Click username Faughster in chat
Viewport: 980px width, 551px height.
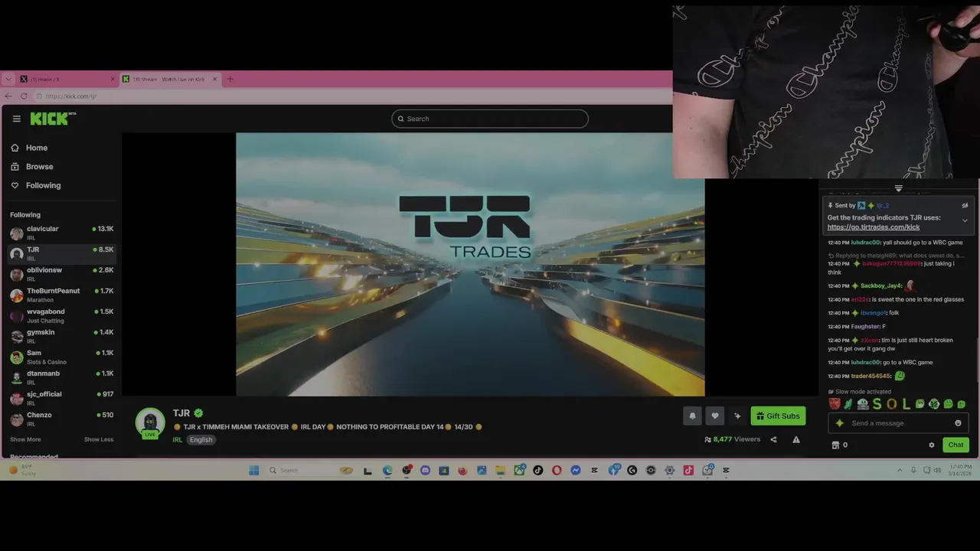click(865, 327)
